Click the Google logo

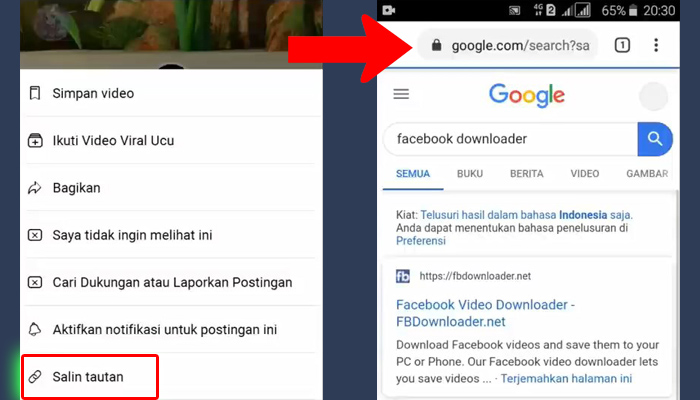[x=527, y=95]
